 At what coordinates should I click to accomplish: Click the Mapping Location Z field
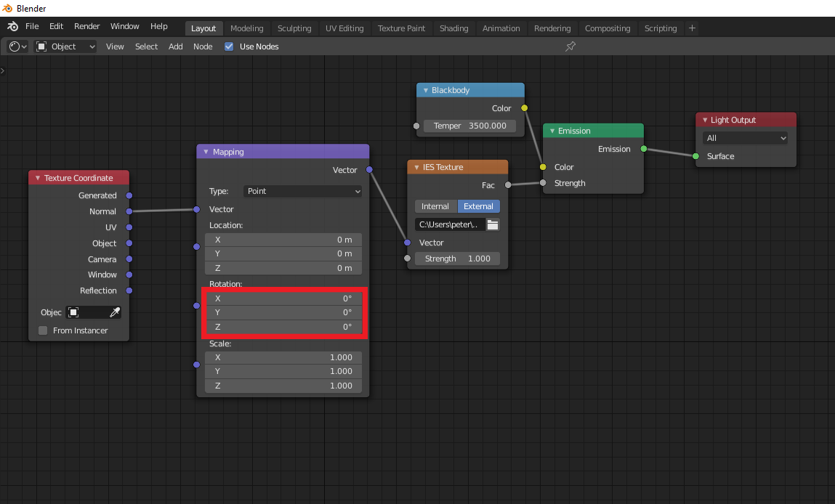point(283,268)
